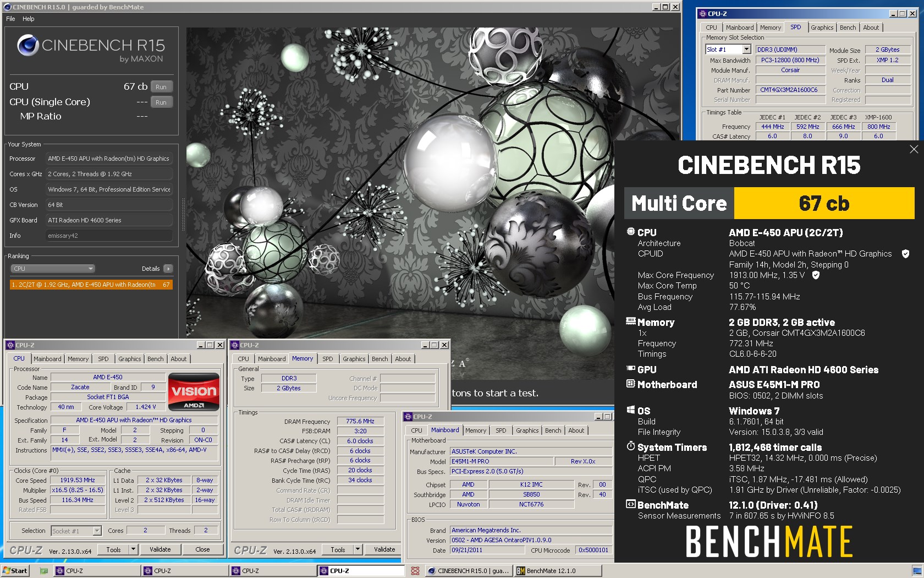Viewport: 924px width, 578px height.
Task: Click the AMD Vision logo in CPU-Z
Action: (x=194, y=392)
